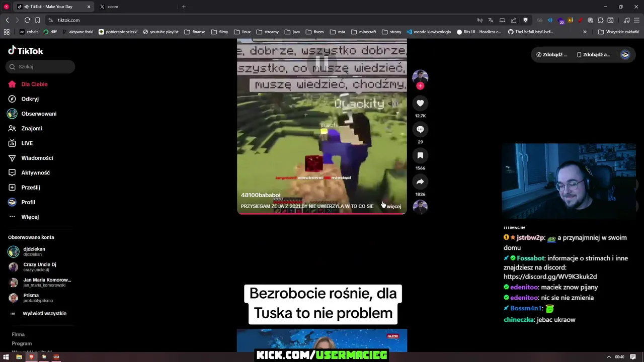Expand the Program footer section
The height and width of the screenshot is (362, 644).
click(22, 343)
